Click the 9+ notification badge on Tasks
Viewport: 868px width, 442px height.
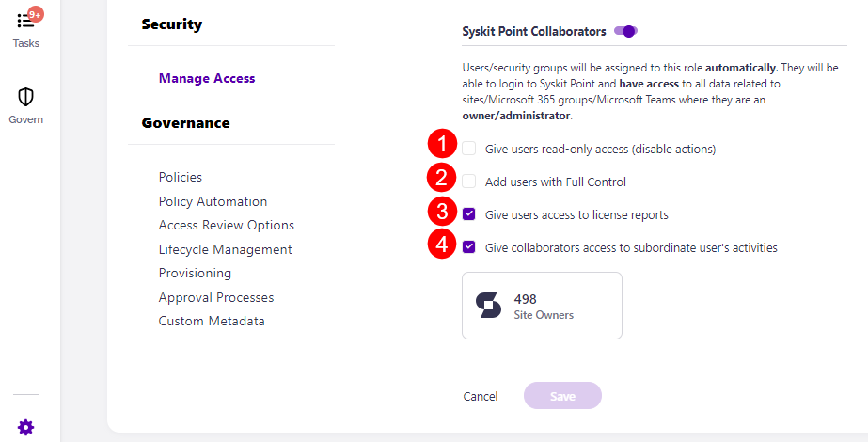[x=36, y=13]
